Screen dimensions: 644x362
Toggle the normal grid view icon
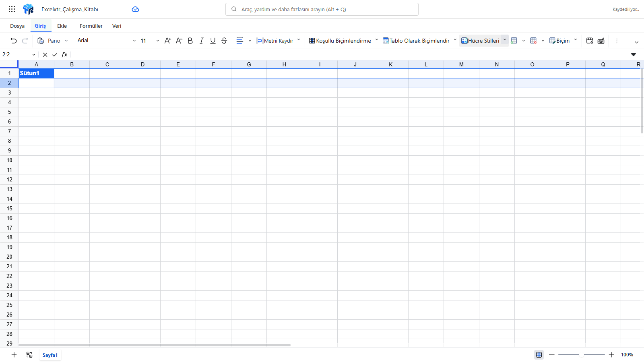[x=539, y=355]
